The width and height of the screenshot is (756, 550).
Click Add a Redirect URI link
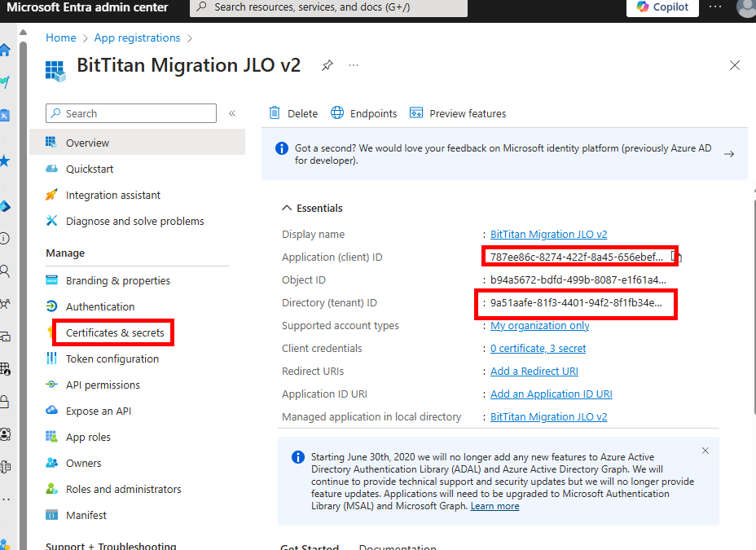(x=534, y=371)
